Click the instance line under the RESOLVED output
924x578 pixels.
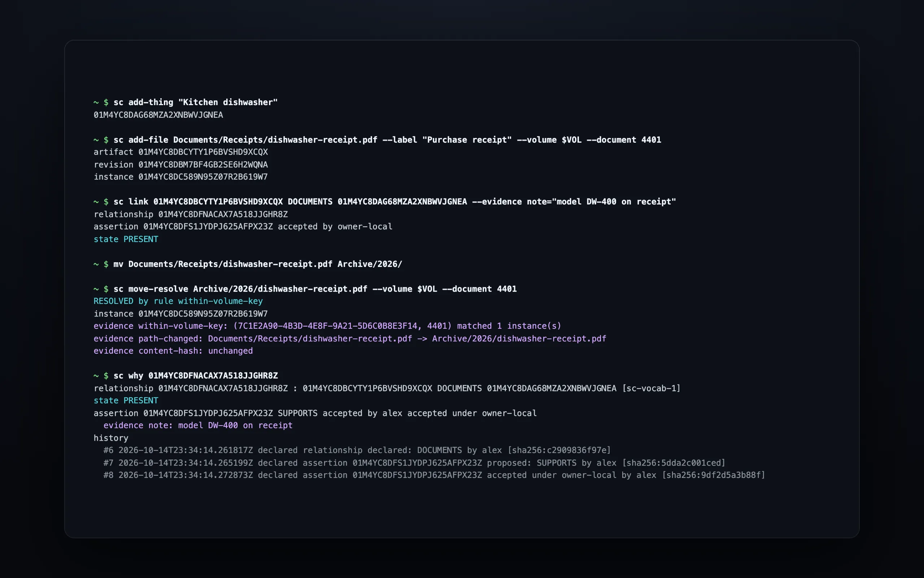[x=180, y=314]
